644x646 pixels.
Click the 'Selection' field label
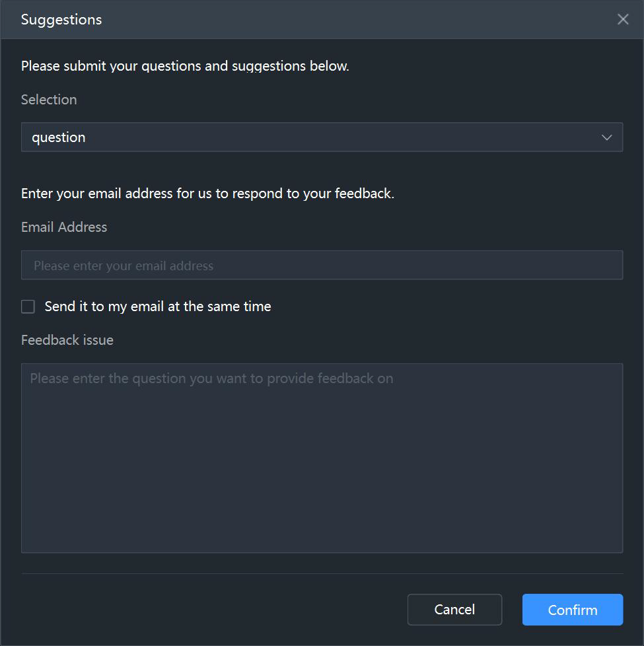click(x=49, y=100)
